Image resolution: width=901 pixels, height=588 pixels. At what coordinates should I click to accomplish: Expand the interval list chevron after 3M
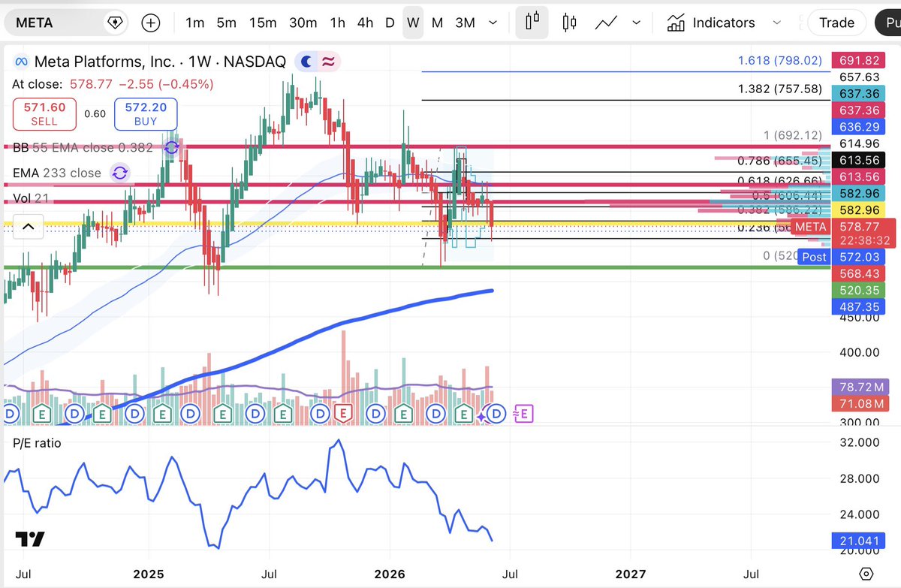pos(493,23)
